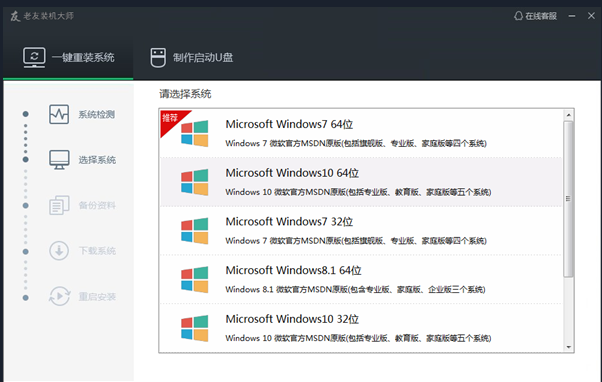Click the 系统检测 heartbeat monitor icon

click(x=59, y=114)
